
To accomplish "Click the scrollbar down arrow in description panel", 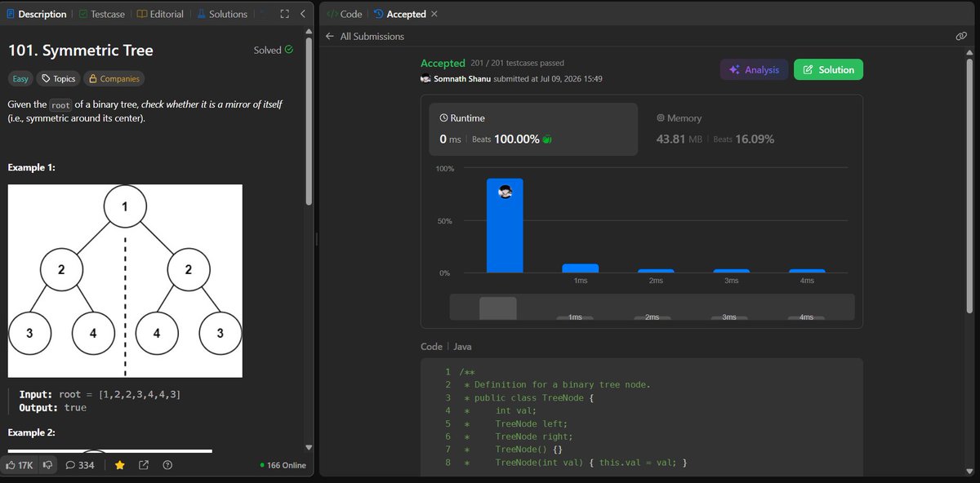I will click(309, 447).
